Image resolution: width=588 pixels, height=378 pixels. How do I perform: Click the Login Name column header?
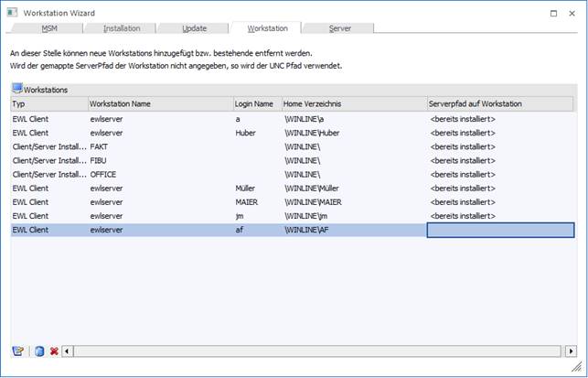tap(257, 104)
